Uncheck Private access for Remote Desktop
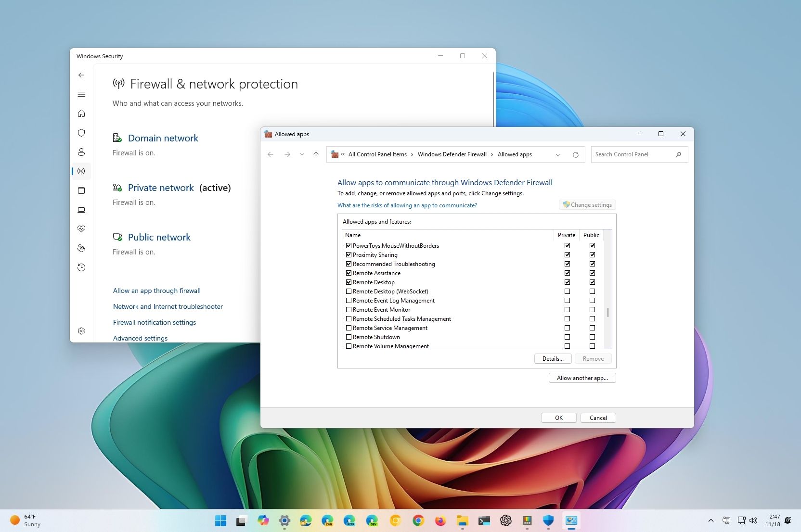 pyautogui.click(x=568, y=282)
